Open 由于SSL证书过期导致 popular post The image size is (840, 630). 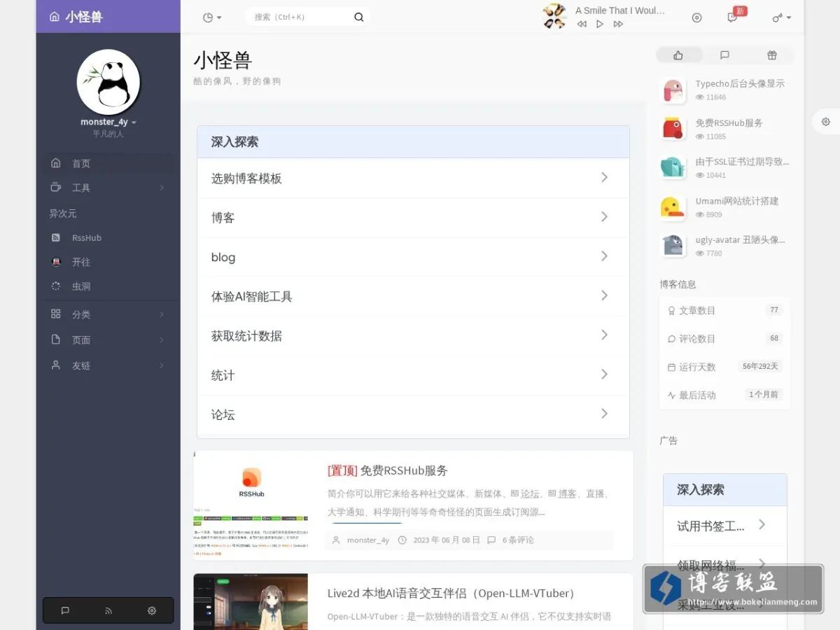[742, 162]
